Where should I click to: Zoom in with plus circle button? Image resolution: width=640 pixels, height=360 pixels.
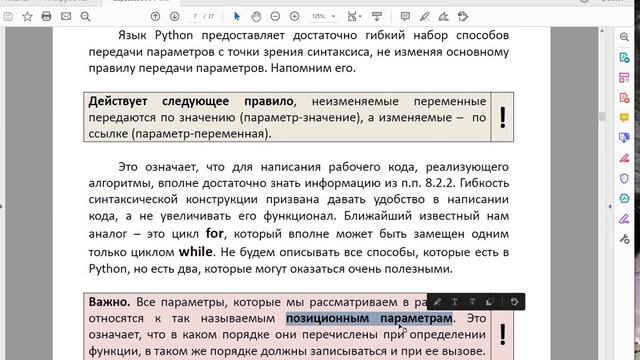[x=294, y=16]
